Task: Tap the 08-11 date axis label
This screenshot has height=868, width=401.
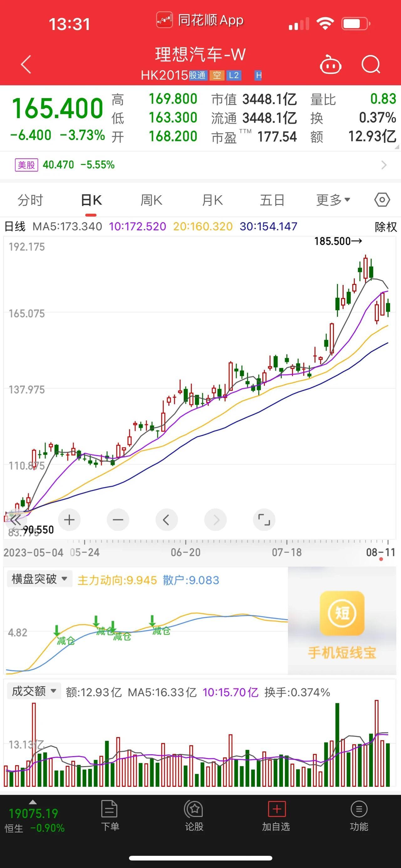Action: [x=380, y=552]
